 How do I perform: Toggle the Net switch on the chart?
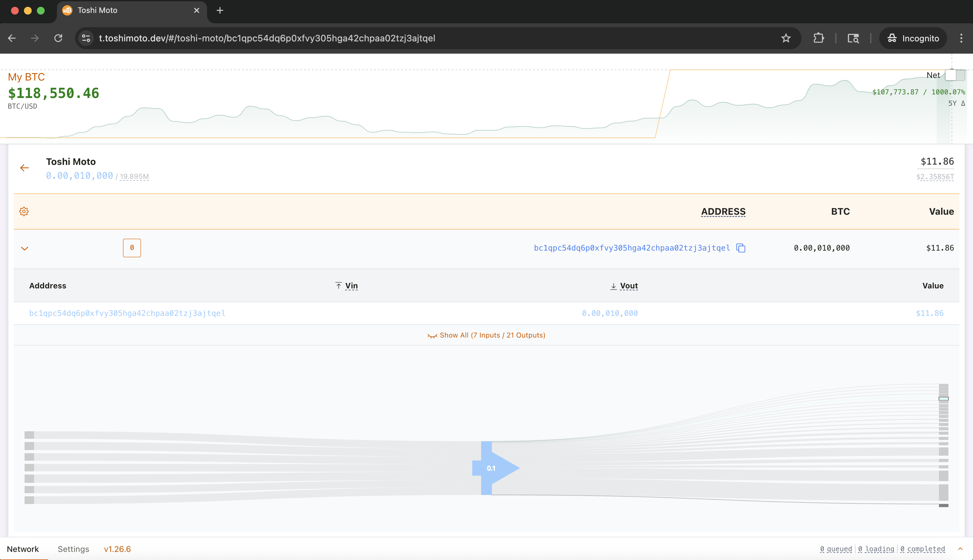[x=954, y=75]
